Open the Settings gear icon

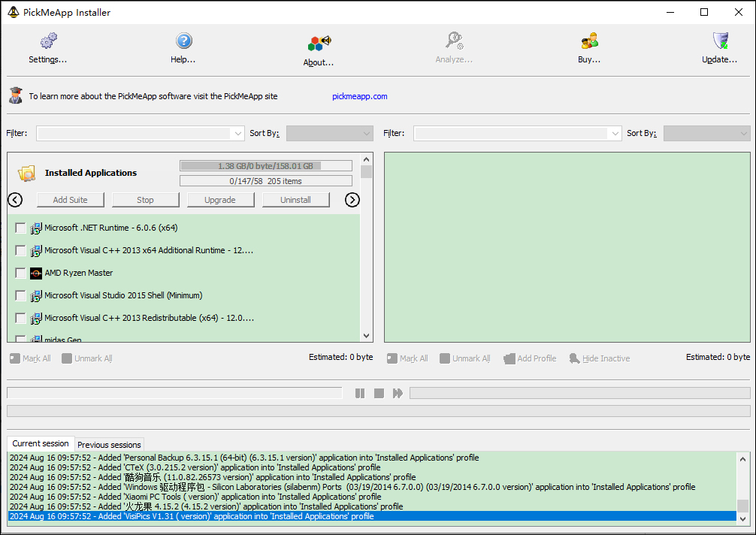pos(48,41)
